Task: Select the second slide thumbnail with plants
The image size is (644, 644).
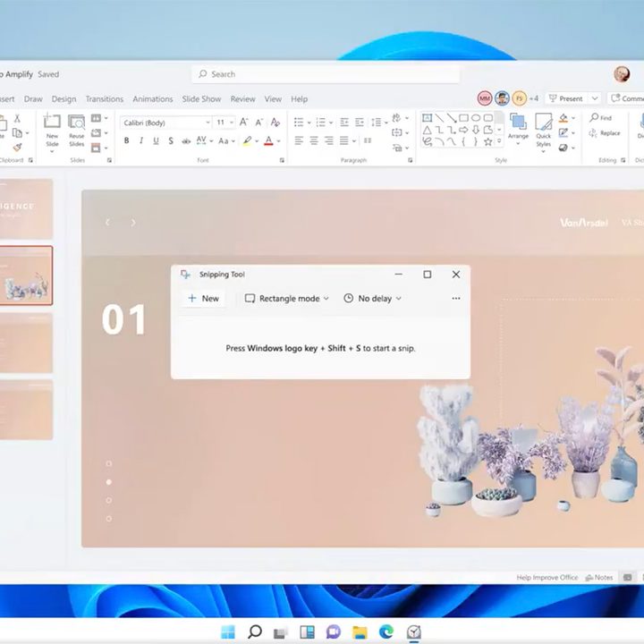Action: pyautogui.click(x=26, y=275)
